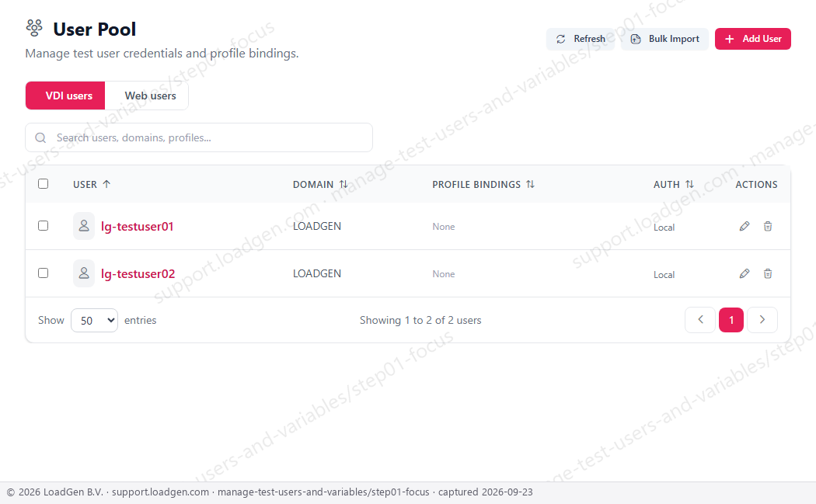
Task: Sort by User column arrow
Action: (x=106, y=184)
